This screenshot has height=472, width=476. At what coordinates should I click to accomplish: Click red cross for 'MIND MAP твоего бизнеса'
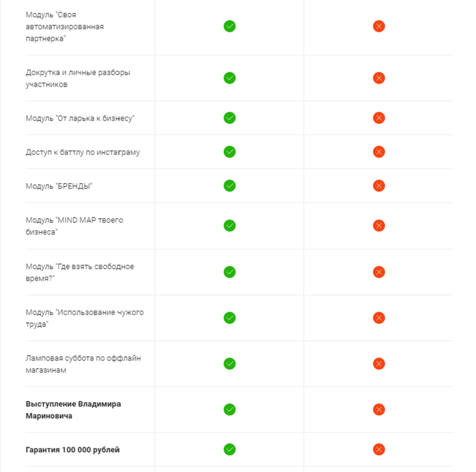coord(378,226)
